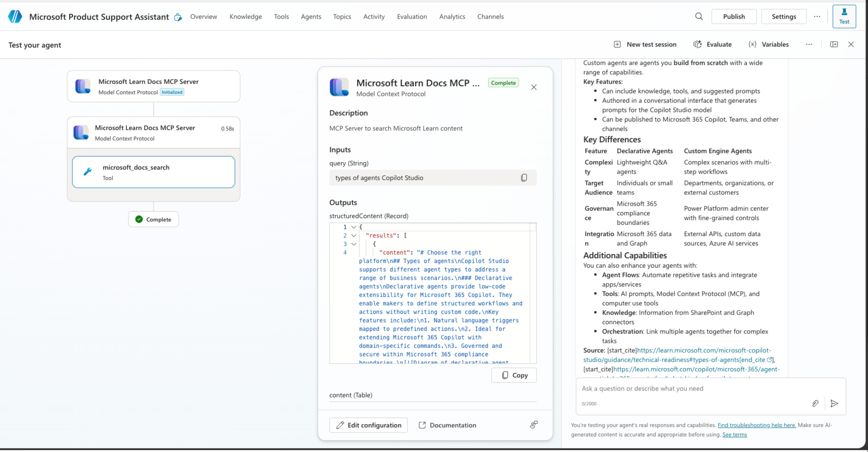
Task: Collapse the "results" array chevron
Action: pyautogui.click(x=354, y=236)
